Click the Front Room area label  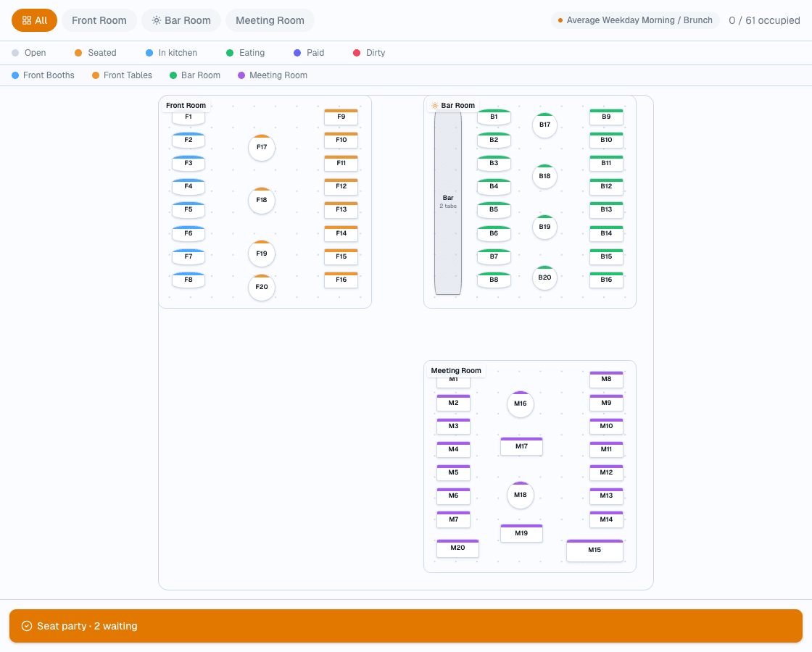pos(186,106)
